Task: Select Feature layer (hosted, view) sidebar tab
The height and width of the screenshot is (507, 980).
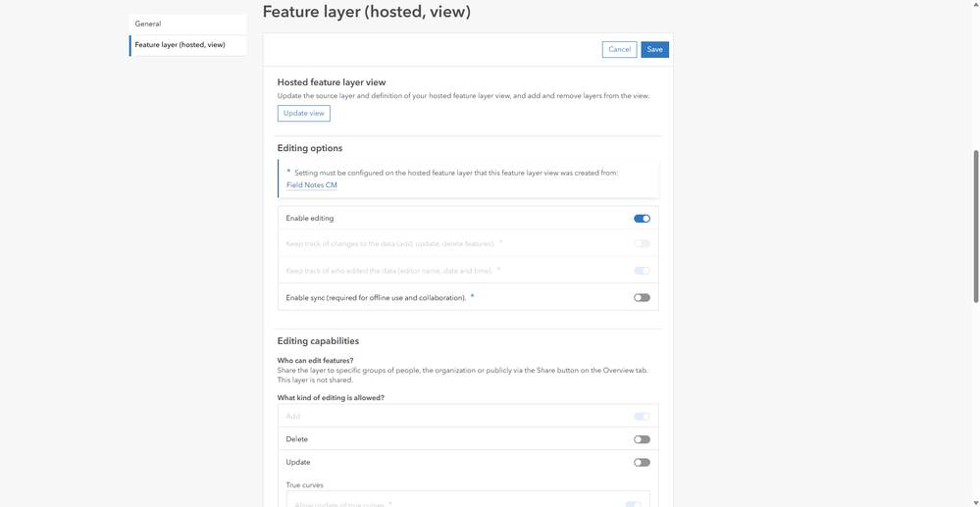Action: (x=188, y=46)
